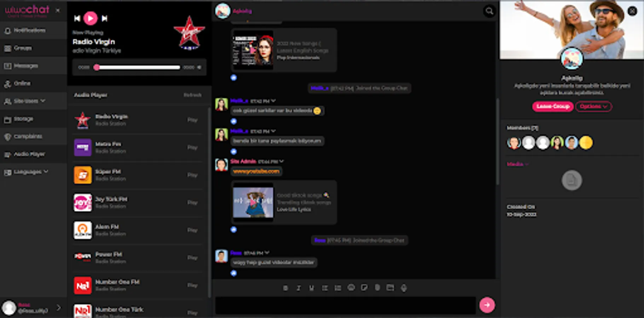Play the Power FM station
The height and width of the screenshot is (318, 644).
[x=192, y=258]
